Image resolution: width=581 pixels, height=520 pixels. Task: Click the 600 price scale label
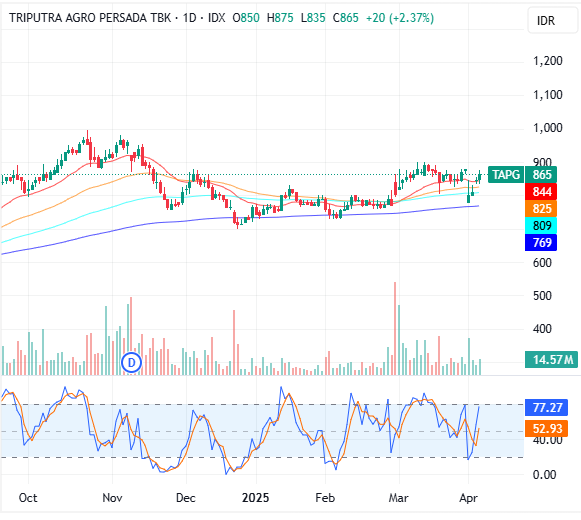[x=542, y=263]
